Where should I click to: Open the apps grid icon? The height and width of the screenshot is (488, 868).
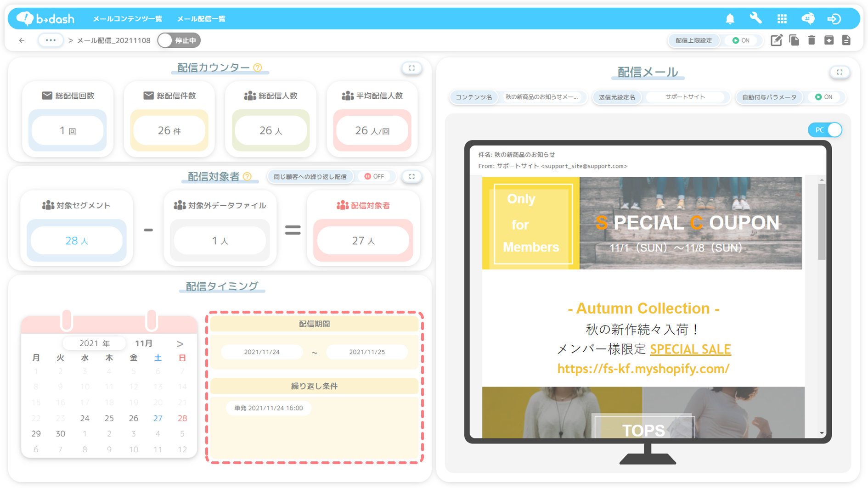click(782, 19)
